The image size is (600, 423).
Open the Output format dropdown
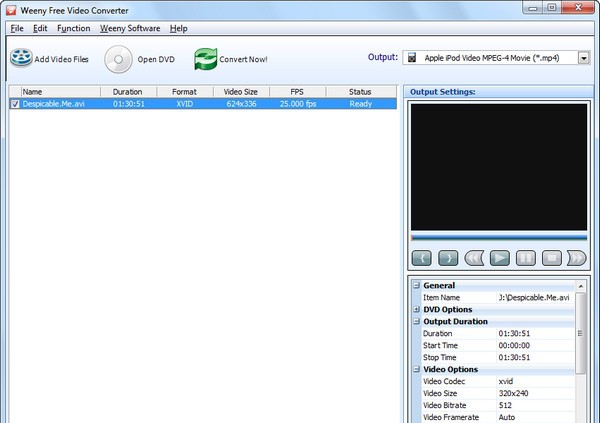coord(583,58)
